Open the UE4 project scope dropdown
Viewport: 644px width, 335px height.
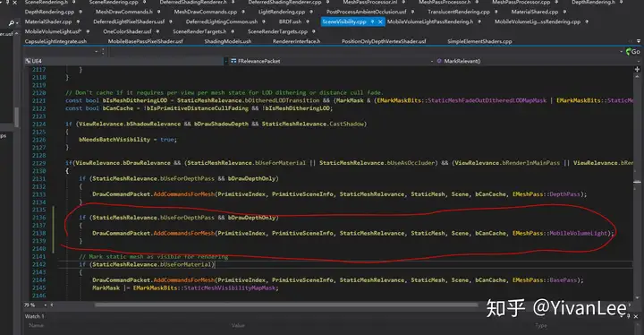click(x=225, y=61)
